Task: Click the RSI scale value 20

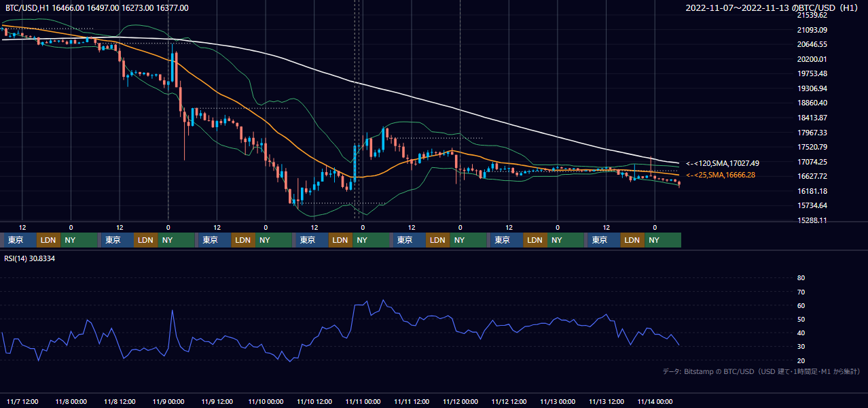Action: coord(801,360)
